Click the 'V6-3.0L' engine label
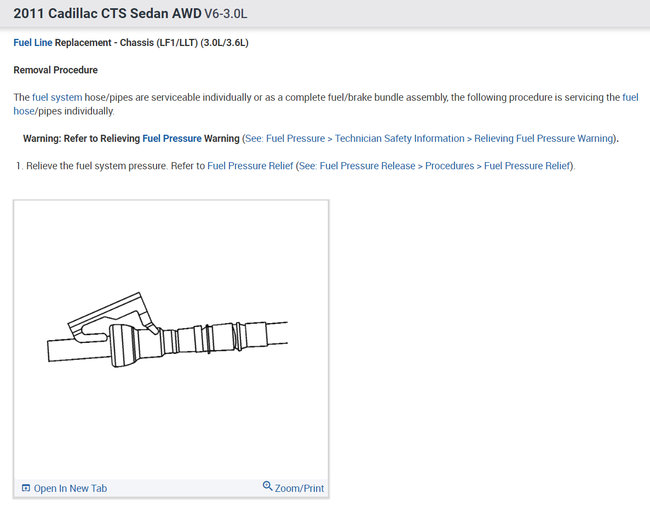 click(226, 14)
